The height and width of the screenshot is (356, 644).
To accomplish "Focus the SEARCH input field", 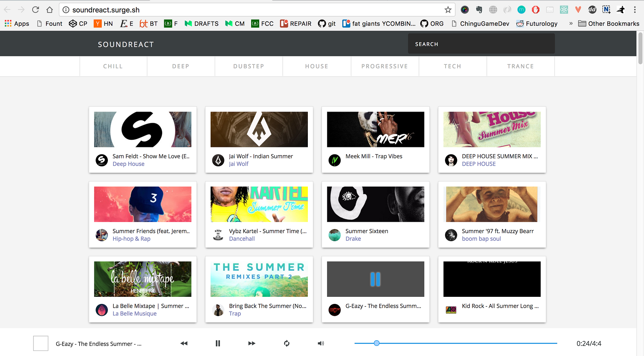I will point(481,44).
